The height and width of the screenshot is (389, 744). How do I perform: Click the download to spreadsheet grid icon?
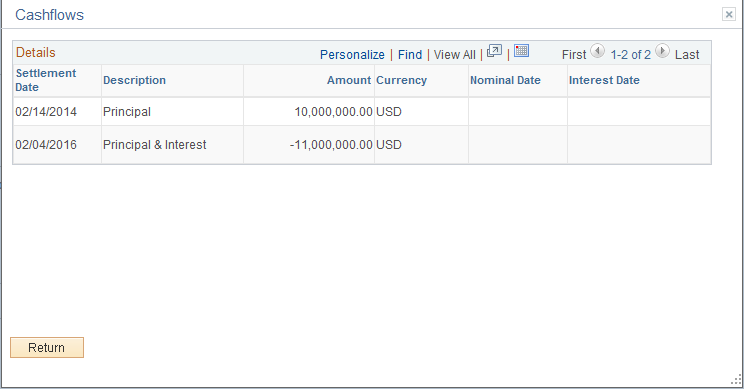[x=521, y=51]
